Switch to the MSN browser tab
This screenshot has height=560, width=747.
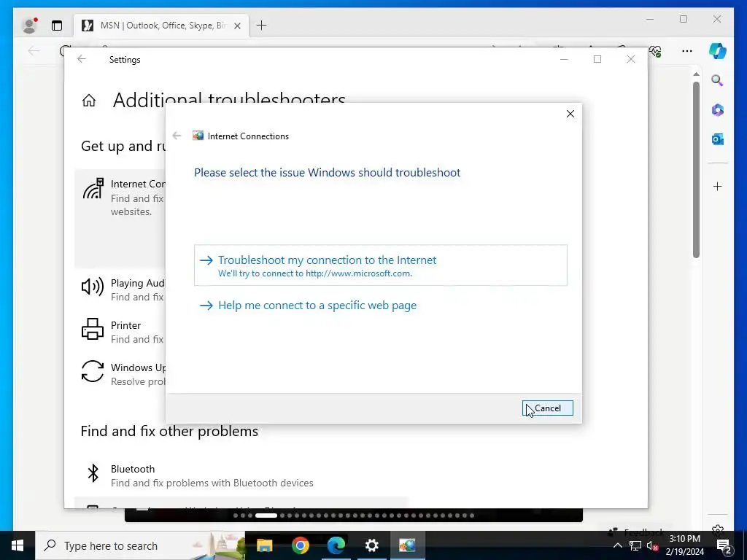click(161, 26)
